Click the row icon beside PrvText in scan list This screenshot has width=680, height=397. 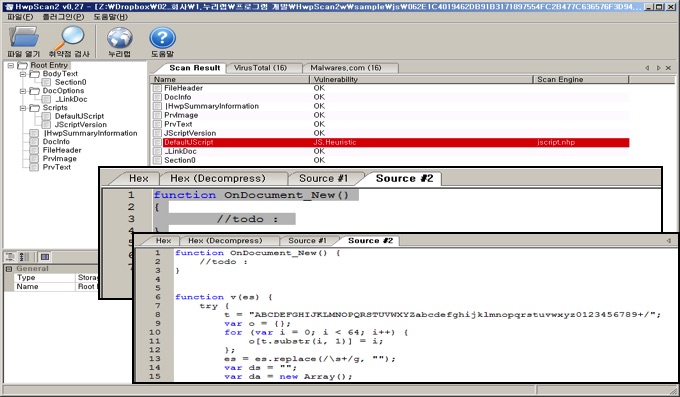[x=157, y=124]
